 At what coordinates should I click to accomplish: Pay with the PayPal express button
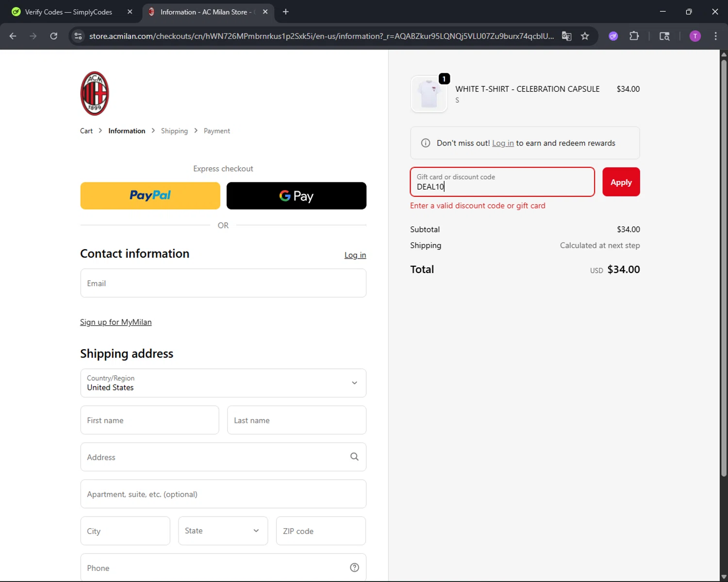pos(150,195)
